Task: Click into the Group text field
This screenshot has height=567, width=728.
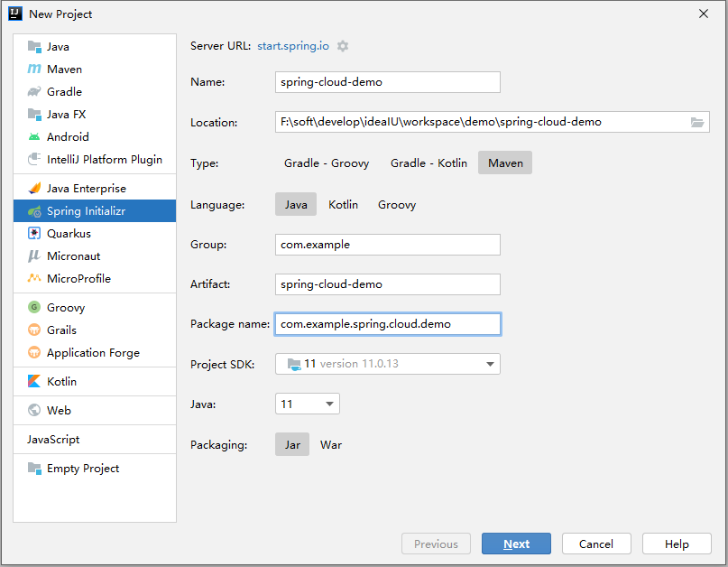Action: pyautogui.click(x=388, y=245)
